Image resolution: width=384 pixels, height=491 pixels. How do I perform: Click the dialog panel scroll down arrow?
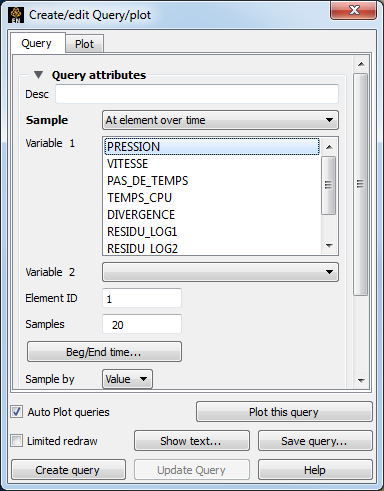point(361,380)
